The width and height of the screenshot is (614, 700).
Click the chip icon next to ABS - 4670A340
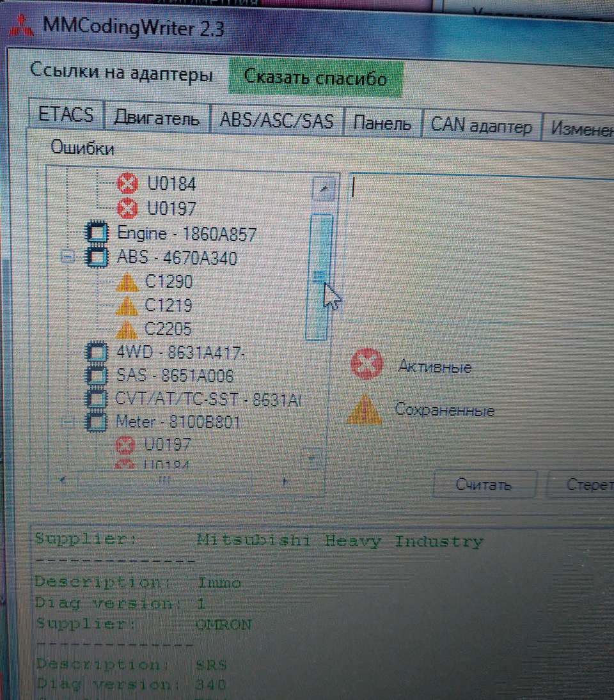[x=97, y=257]
